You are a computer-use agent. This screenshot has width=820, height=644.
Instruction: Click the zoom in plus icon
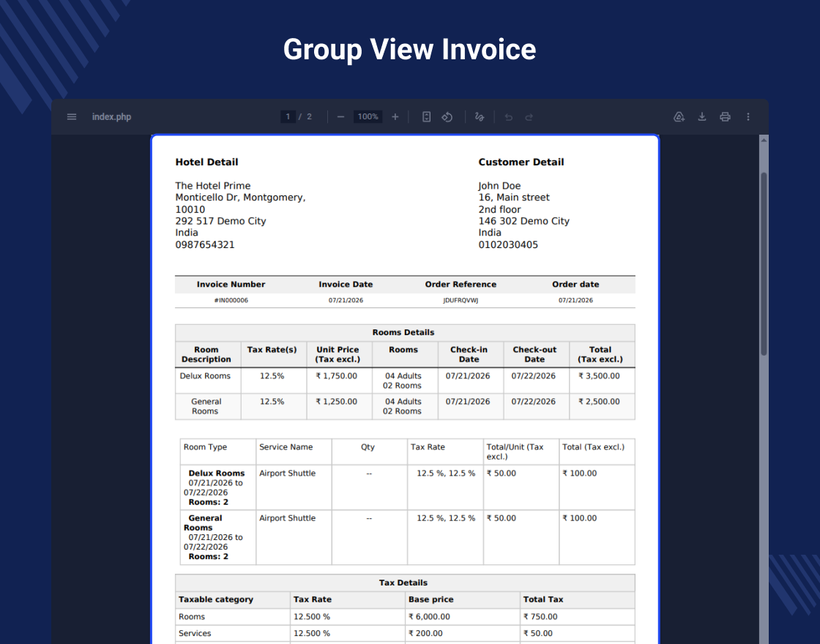pos(395,116)
